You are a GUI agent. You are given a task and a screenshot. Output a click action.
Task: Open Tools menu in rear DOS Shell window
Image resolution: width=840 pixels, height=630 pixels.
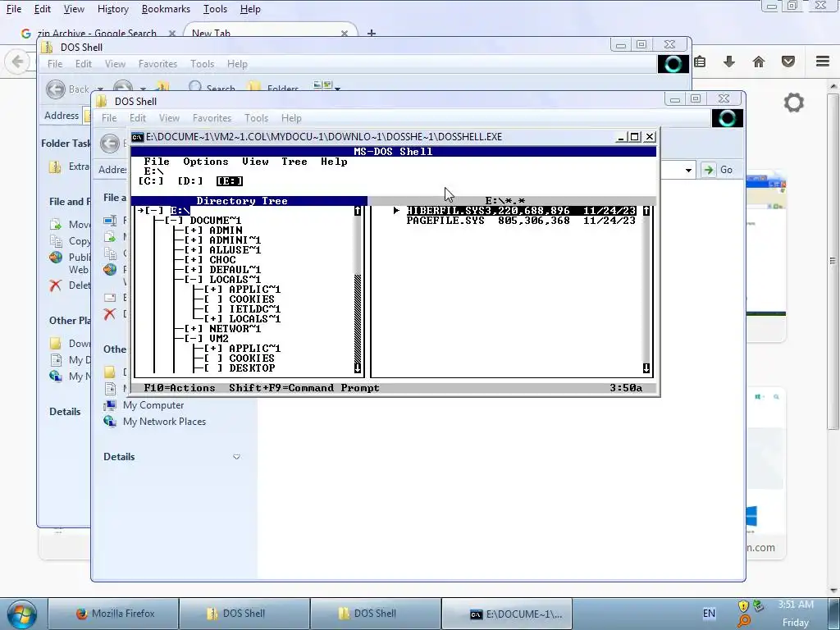click(x=202, y=64)
